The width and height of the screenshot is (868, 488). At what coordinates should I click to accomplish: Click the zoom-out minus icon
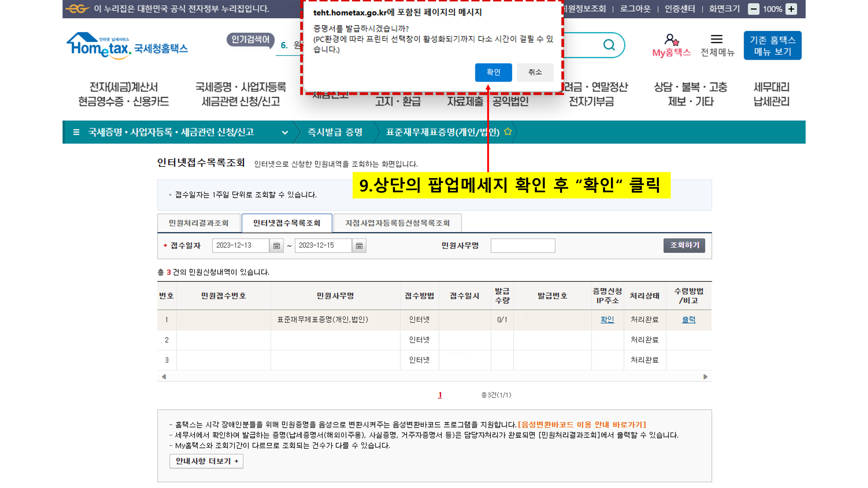(753, 9)
